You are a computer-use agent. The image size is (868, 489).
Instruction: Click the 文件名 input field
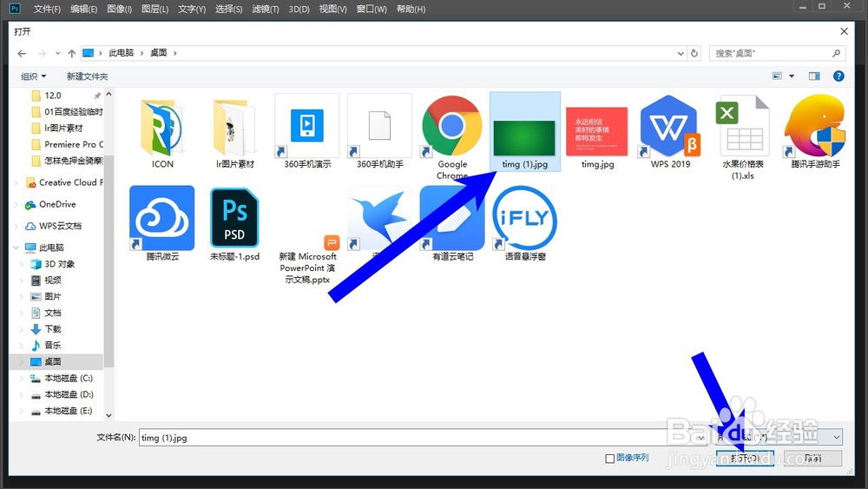(x=423, y=438)
